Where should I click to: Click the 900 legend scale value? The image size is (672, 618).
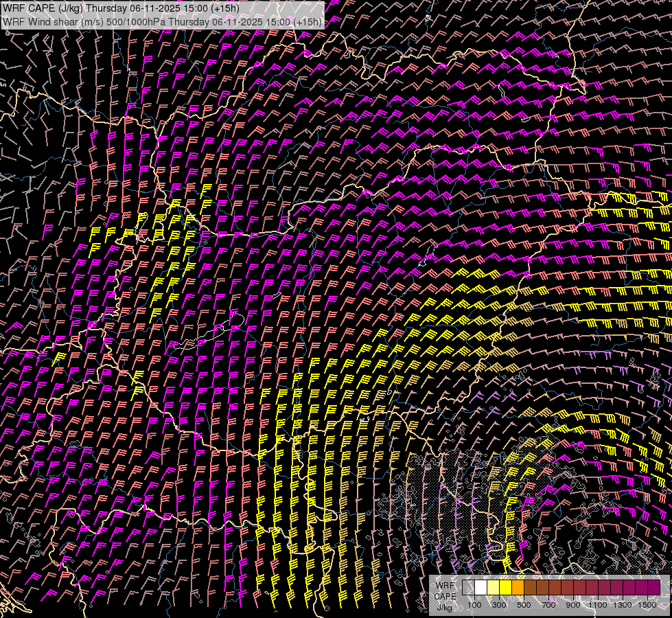pyautogui.click(x=573, y=605)
